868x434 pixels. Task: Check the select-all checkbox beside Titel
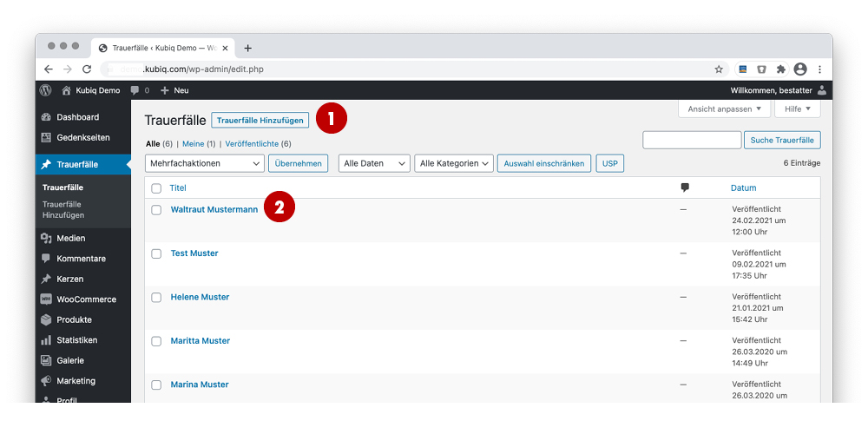(156, 188)
